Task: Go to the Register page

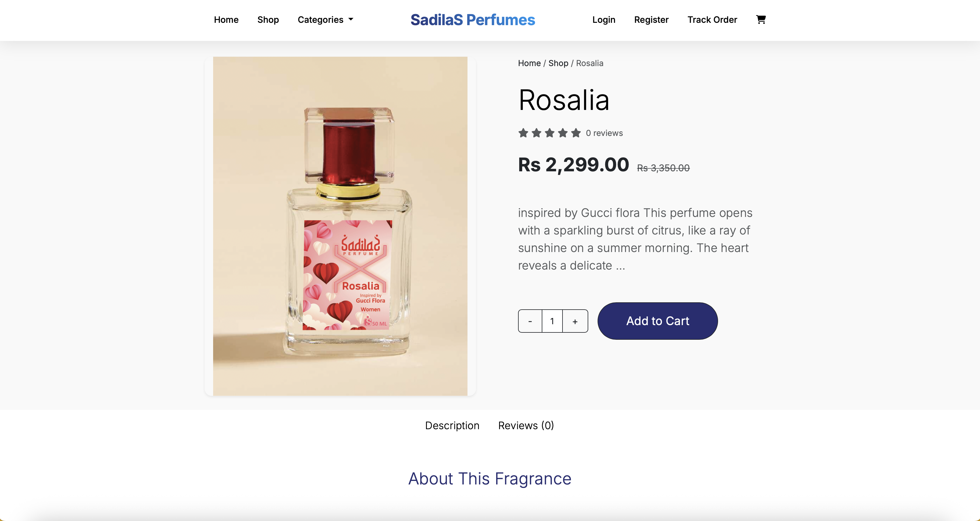Action: pyautogui.click(x=651, y=20)
